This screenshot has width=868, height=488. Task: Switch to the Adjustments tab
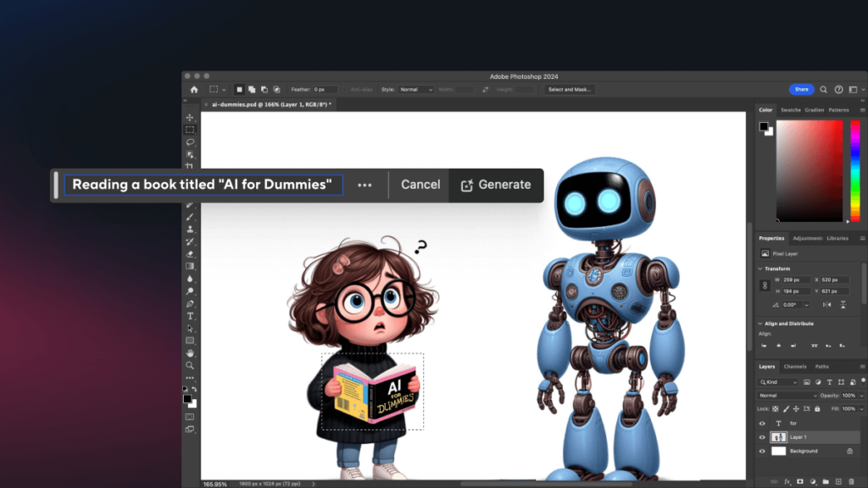tap(808, 238)
